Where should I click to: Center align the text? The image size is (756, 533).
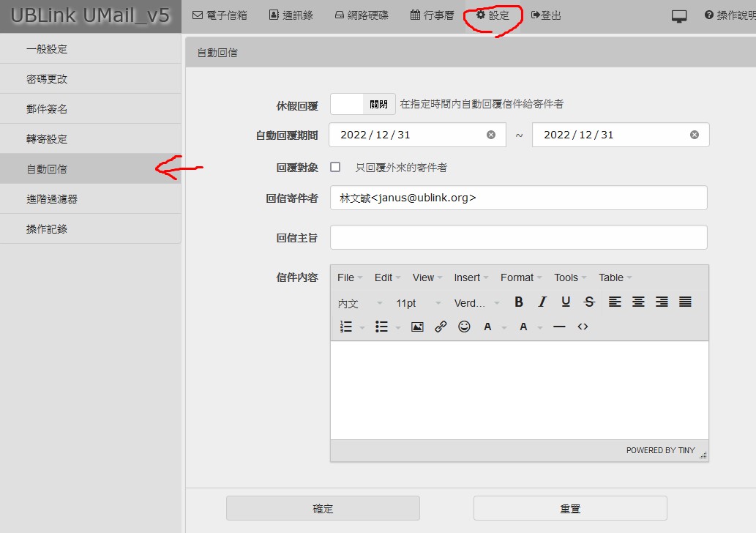click(638, 302)
